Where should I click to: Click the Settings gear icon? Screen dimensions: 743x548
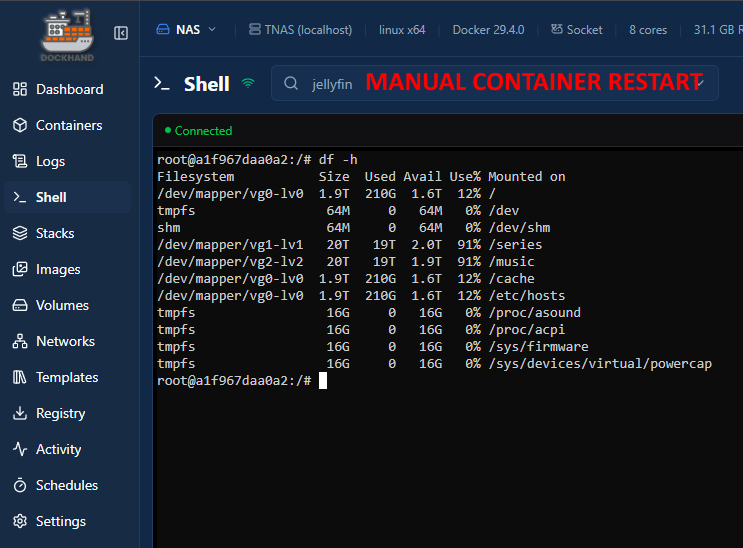tap(20, 521)
